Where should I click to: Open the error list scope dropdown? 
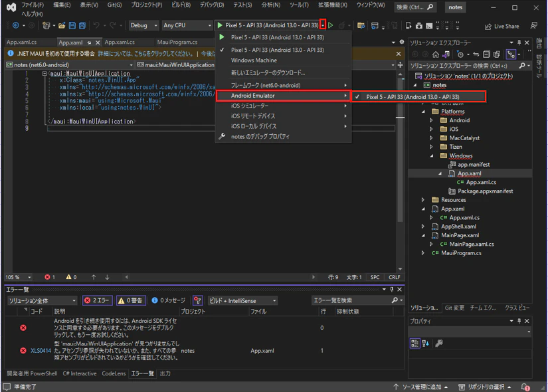coord(42,301)
